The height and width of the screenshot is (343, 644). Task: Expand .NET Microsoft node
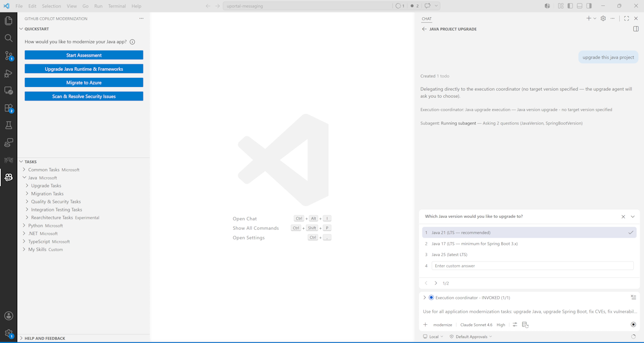click(24, 233)
